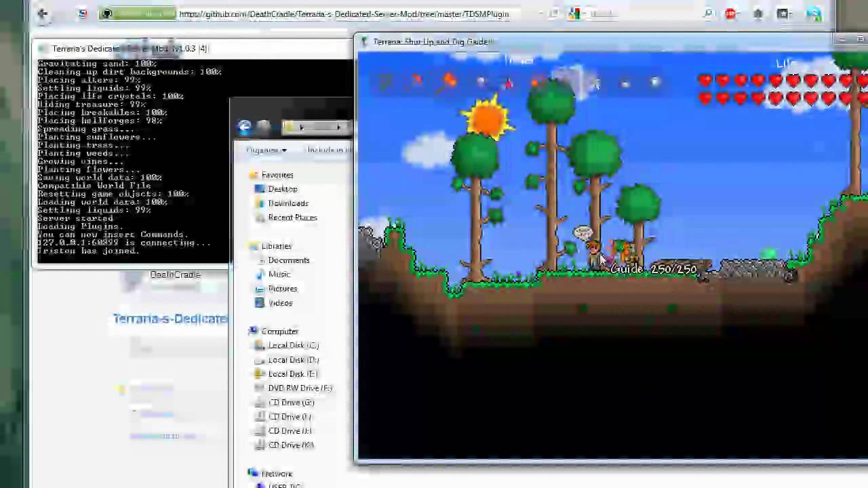Viewport: 868px width, 488px height.
Task: Click the browser URL field with the GitHub address
Action: pos(344,14)
